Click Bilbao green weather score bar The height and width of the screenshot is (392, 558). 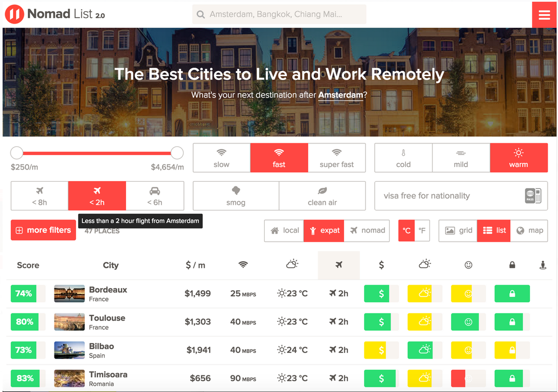(425, 350)
